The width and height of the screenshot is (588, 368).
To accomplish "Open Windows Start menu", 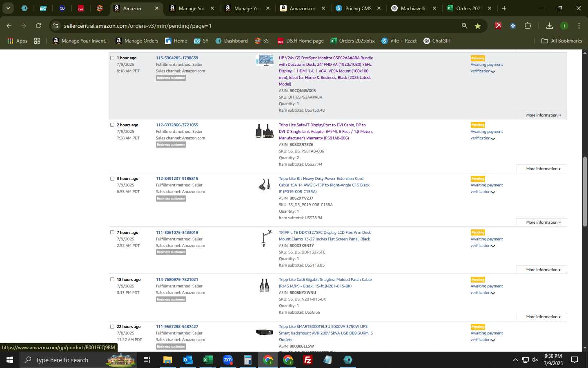I will click(x=10, y=360).
